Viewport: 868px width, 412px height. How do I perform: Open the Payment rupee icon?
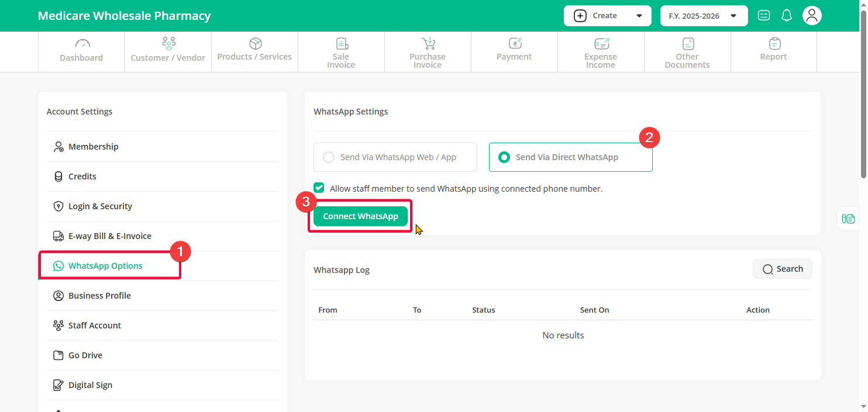(515, 44)
